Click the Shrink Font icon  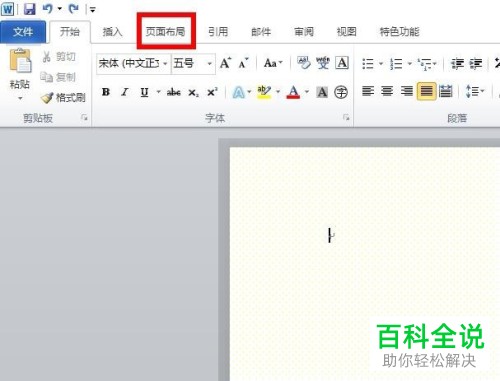click(244, 63)
